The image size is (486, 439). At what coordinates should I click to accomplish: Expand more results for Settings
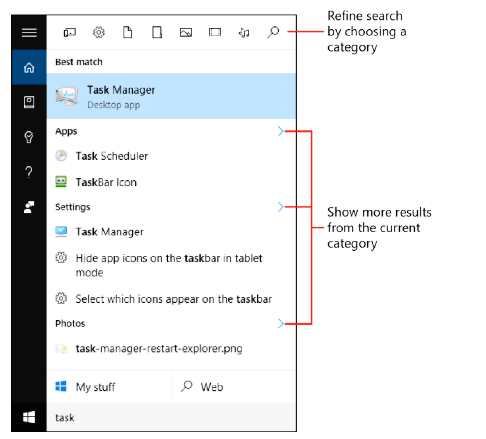click(x=281, y=207)
